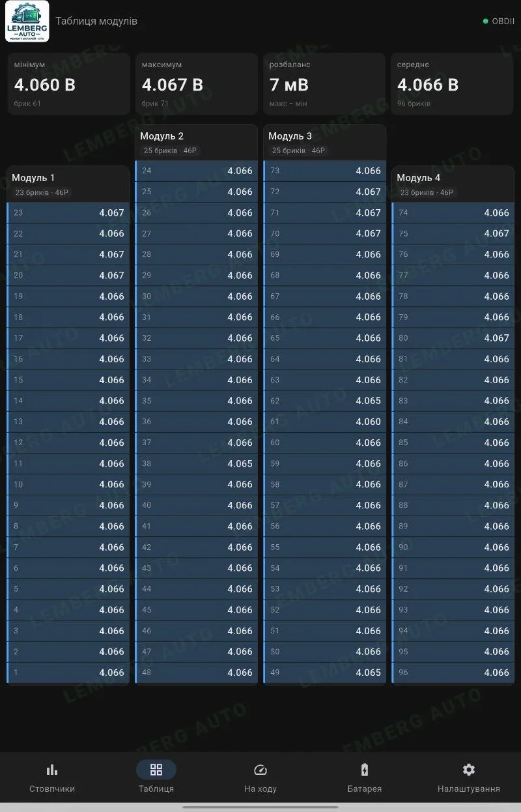Select the середнє 4.066 В card

[453, 85]
